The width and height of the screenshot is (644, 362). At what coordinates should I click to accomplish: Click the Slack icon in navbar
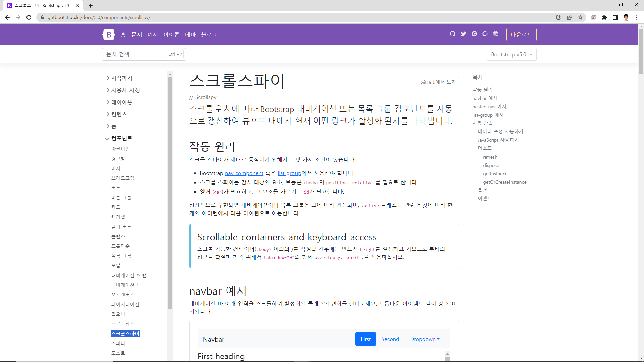pyautogui.click(x=474, y=34)
